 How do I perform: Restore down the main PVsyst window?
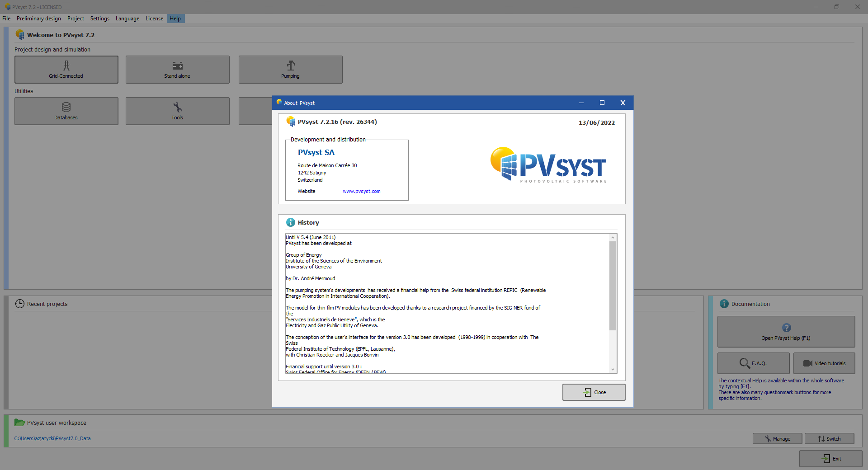click(837, 7)
